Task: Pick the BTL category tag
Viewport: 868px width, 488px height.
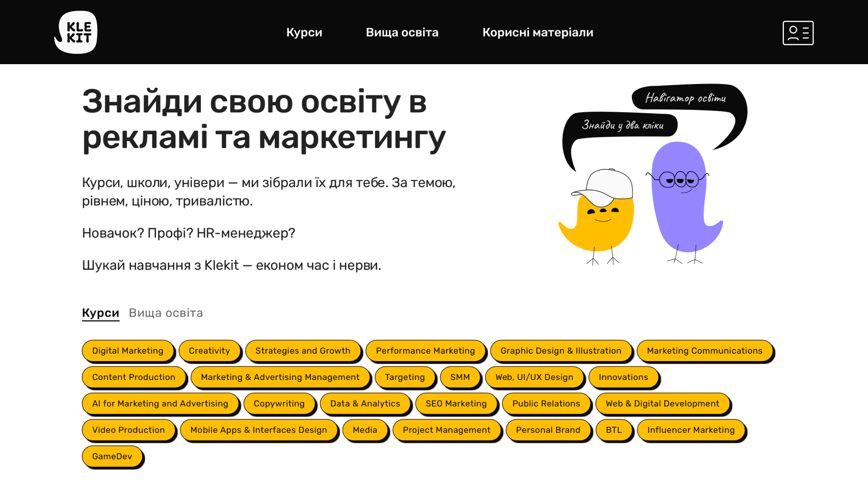Action: [x=613, y=430]
